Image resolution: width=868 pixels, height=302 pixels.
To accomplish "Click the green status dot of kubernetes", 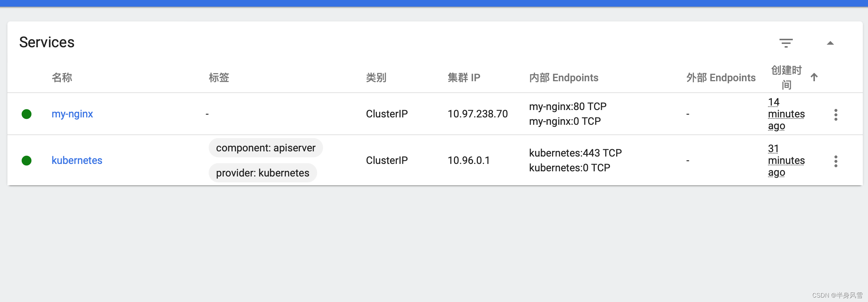I will click(x=27, y=161).
